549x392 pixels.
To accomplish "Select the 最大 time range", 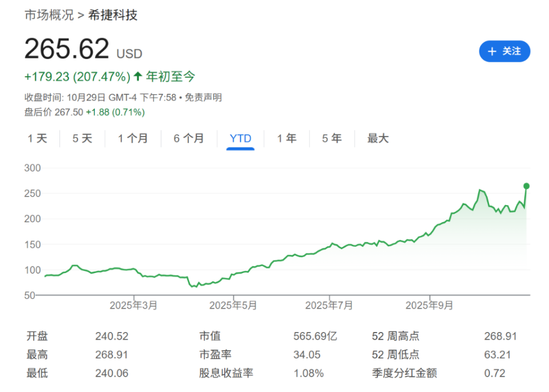I will [x=377, y=138].
